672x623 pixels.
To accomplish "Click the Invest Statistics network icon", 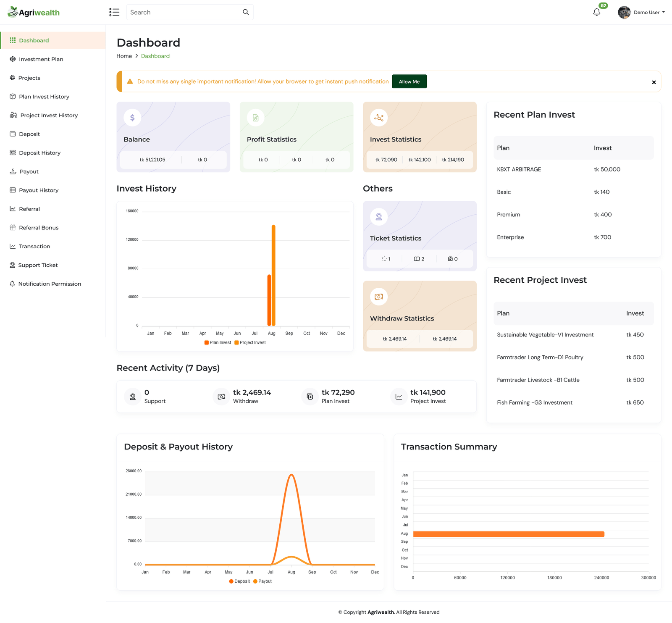I will (x=379, y=118).
